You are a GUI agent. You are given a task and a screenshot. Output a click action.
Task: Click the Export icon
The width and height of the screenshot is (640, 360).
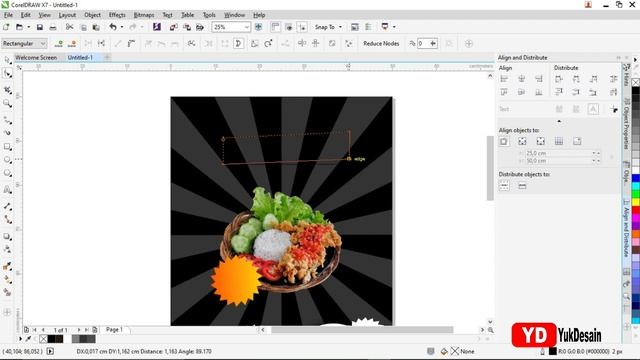[187, 27]
